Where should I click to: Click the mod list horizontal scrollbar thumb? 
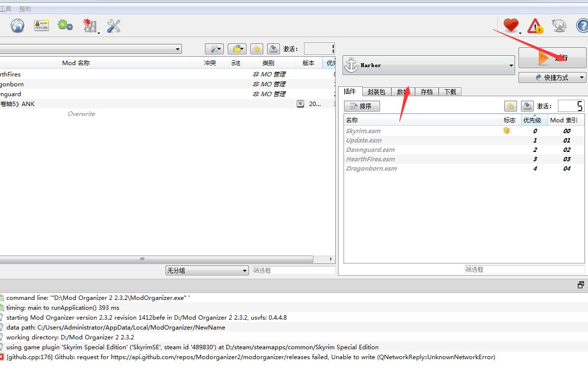click(156, 259)
